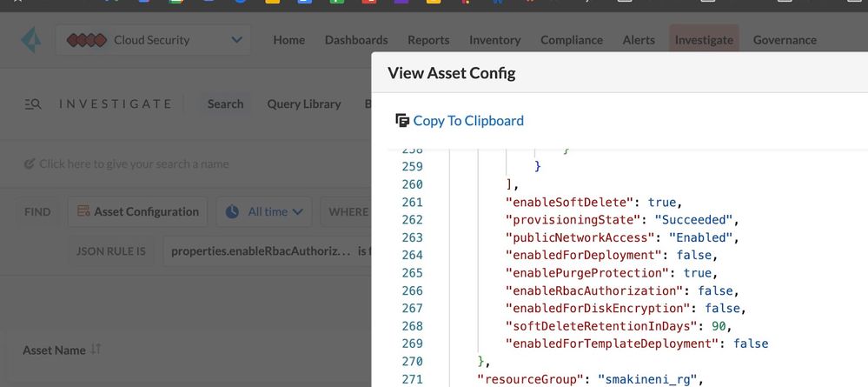Click the app logo icon at top left

(31, 40)
